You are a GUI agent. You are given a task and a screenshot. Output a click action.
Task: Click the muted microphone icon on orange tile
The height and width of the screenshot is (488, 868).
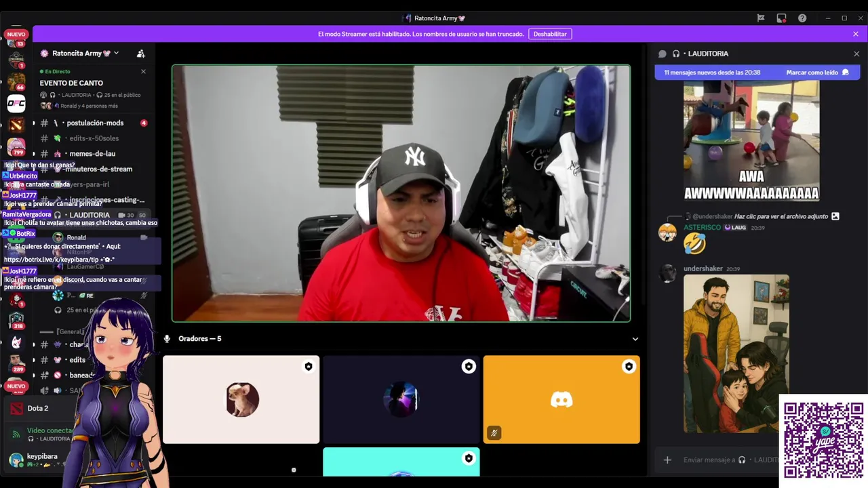[494, 432]
